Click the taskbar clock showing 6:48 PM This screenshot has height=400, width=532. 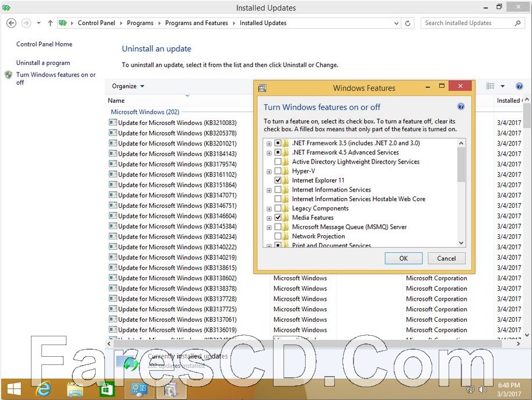coord(509,389)
